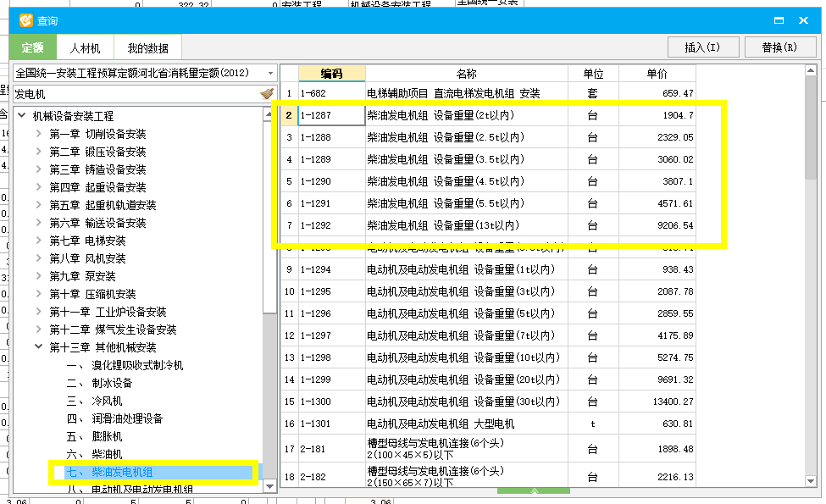
Task: Select 第九章 泵安装 in tree
Action: pyautogui.click(x=82, y=276)
